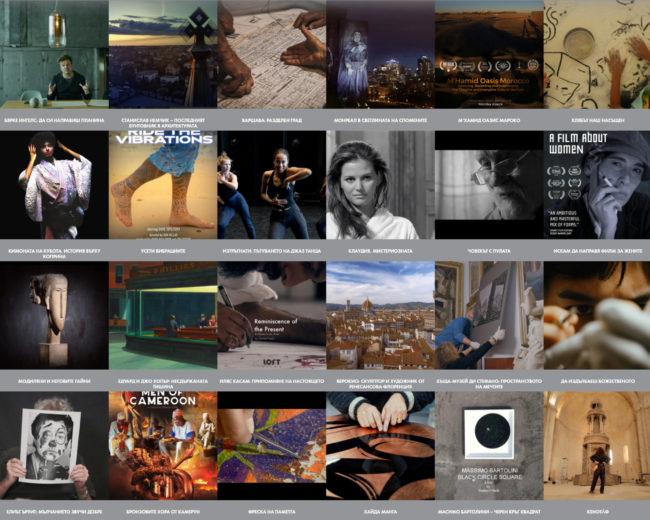Open the 'Модиляни и неговите тайни' title link
This screenshot has height=520, width=650.
[53, 380]
